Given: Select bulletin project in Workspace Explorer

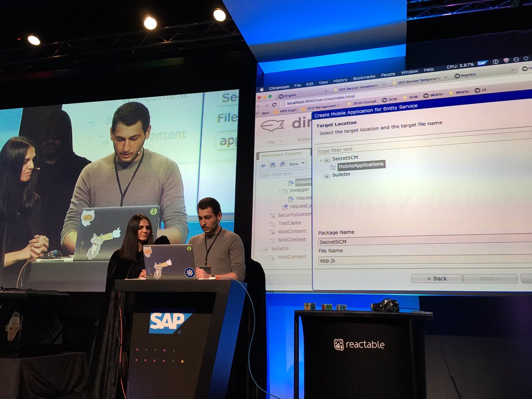Looking at the screenshot, I should pyautogui.click(x=279, y=249).
